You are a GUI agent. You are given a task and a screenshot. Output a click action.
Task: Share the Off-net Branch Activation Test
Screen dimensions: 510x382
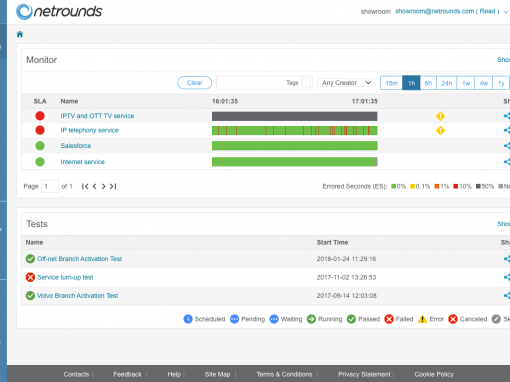507,259
